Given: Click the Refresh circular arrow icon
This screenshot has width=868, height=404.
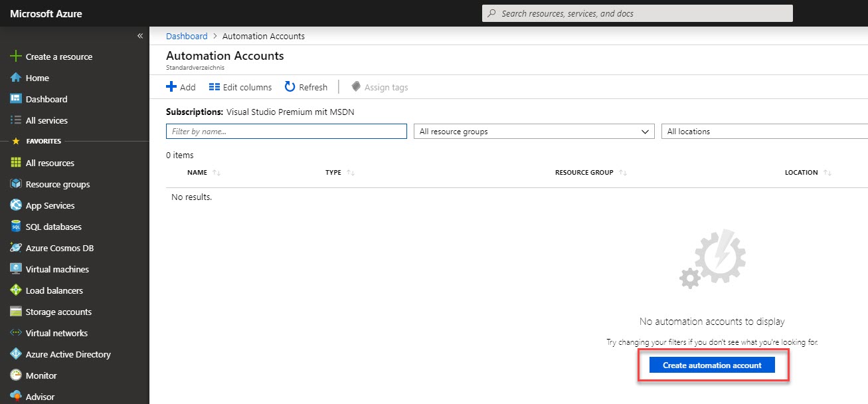Looking at the screenshot, I should point(290,86).
